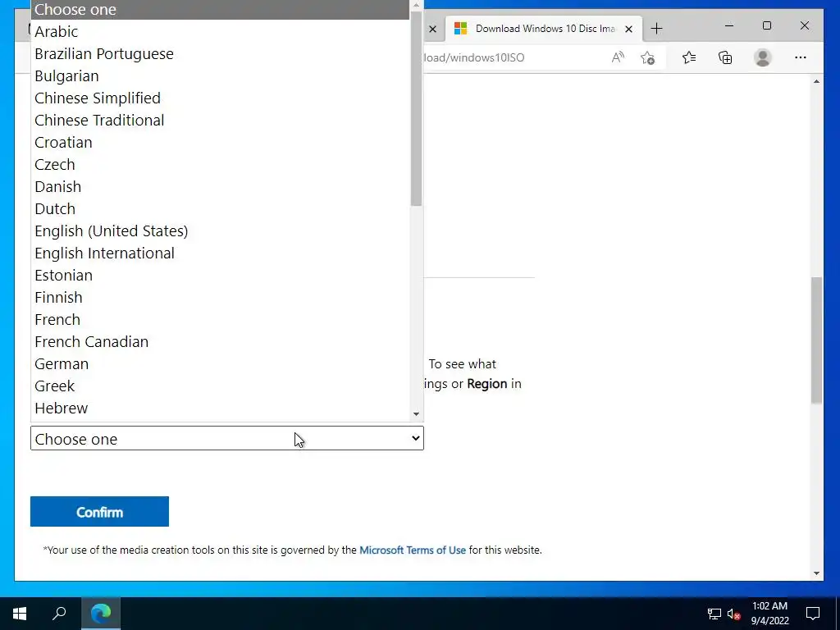The width and height of the screenshot is (840, 630).
Task: Minimize the Edge window
Action: [x=729, y=25]
